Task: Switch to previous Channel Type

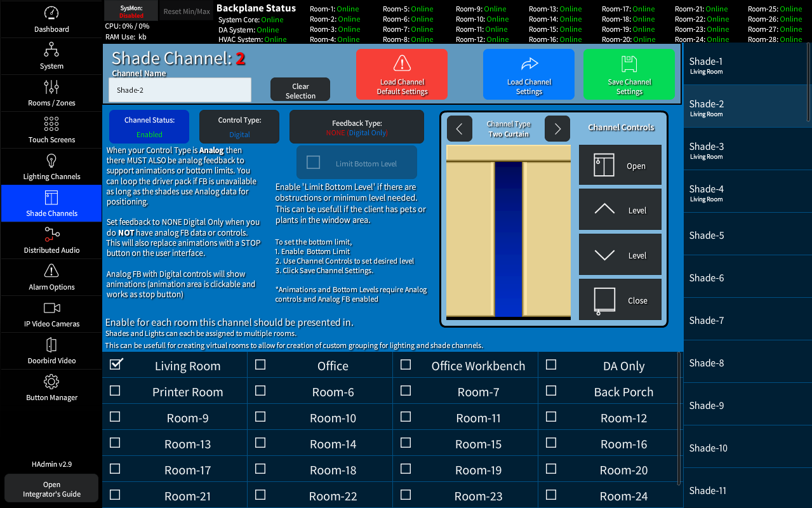Action: tap(459, 129)
